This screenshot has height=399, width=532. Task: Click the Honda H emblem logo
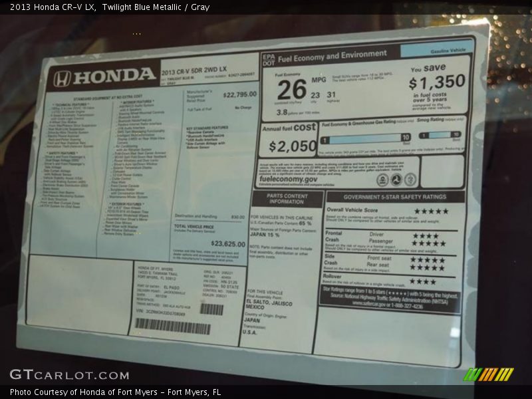(62, 78)
